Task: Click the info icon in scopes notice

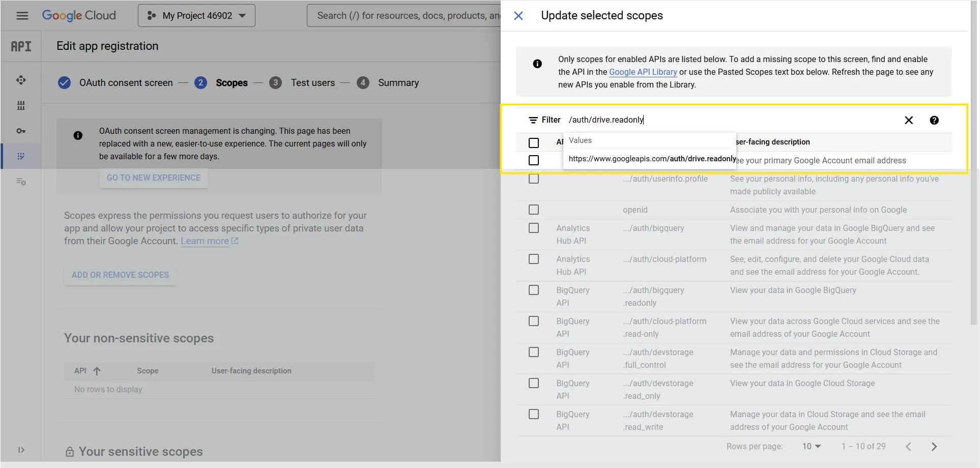Action: point(537,64)
